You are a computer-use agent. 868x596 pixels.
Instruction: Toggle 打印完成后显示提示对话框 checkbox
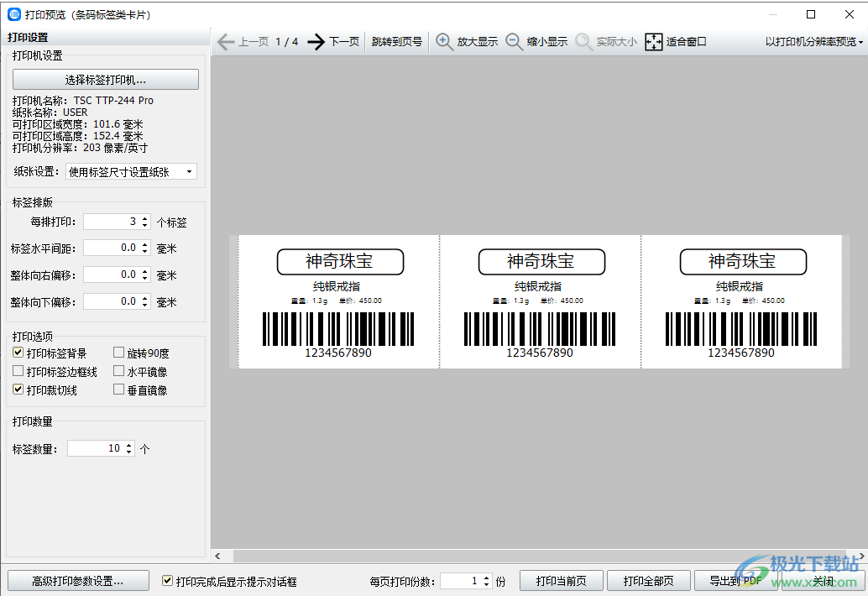pos(167,581)
